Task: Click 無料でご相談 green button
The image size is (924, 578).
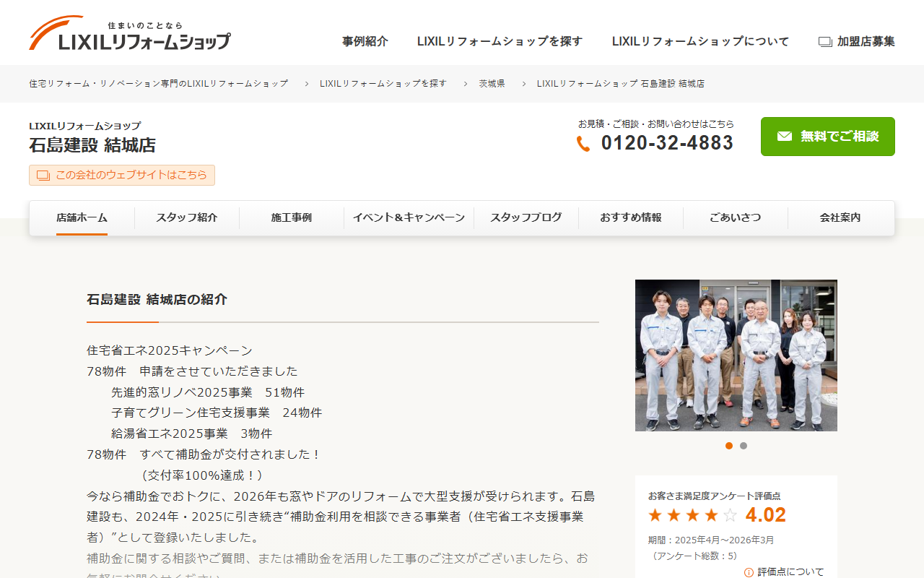Action: click(828, 137)
